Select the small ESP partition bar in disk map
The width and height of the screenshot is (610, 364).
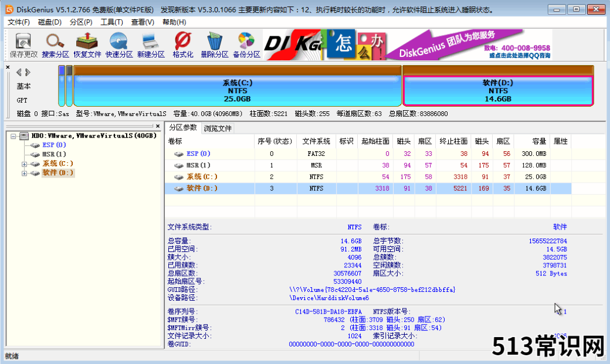click(62, 86)
